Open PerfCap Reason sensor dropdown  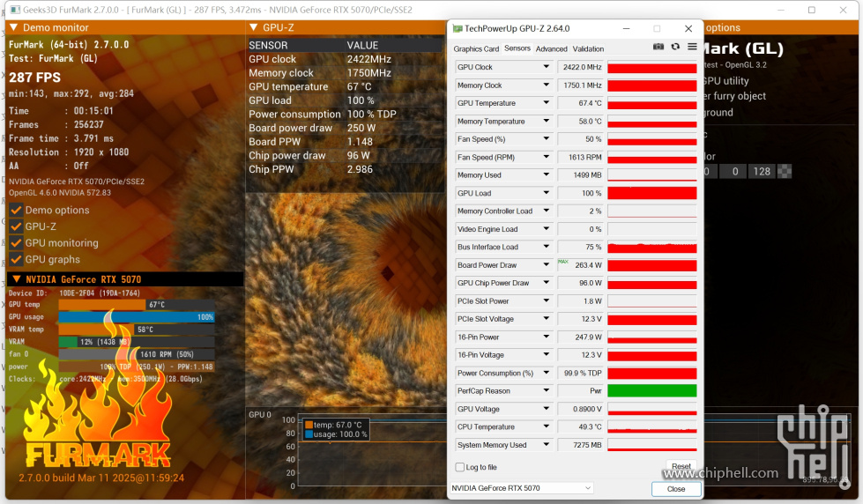click(x=546, y=390)
